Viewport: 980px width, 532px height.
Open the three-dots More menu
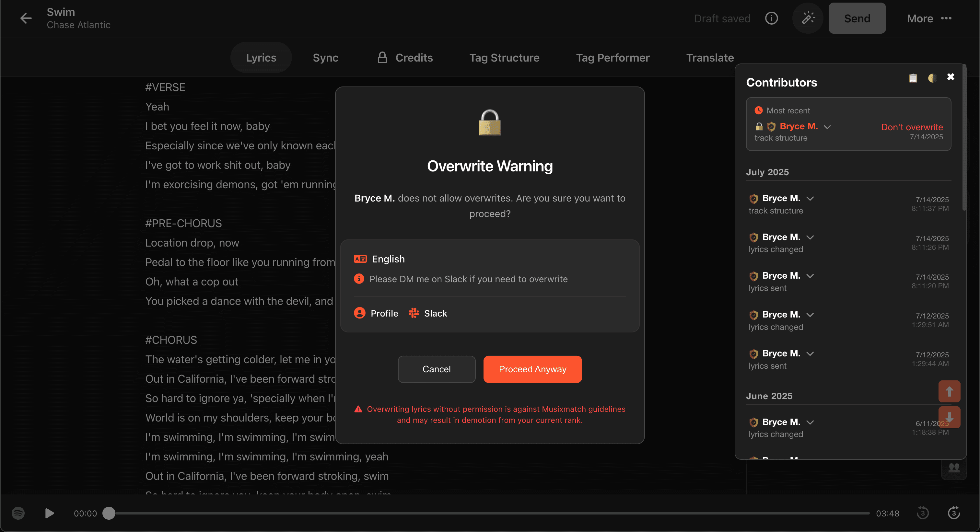[947, 18]
